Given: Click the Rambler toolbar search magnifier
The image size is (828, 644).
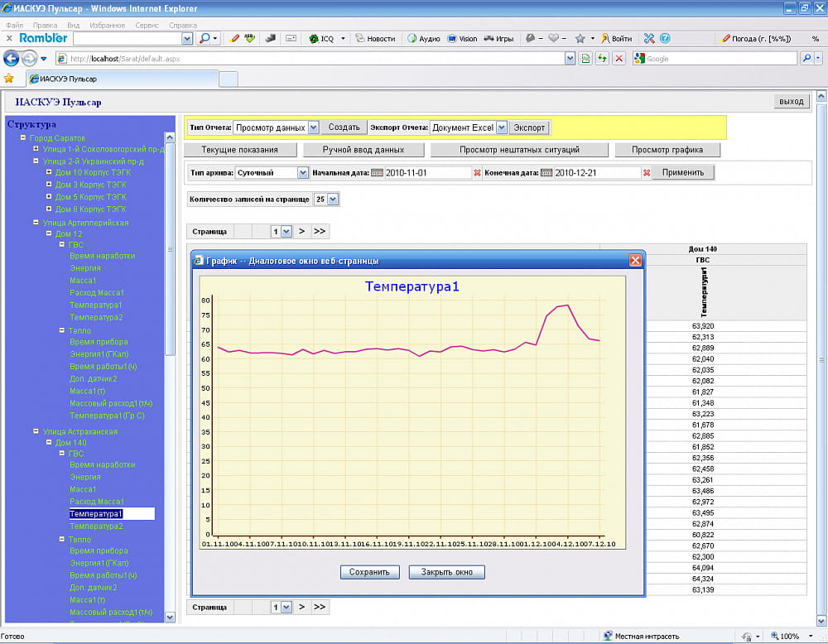Looking at the screenshot, I should 205,38.
